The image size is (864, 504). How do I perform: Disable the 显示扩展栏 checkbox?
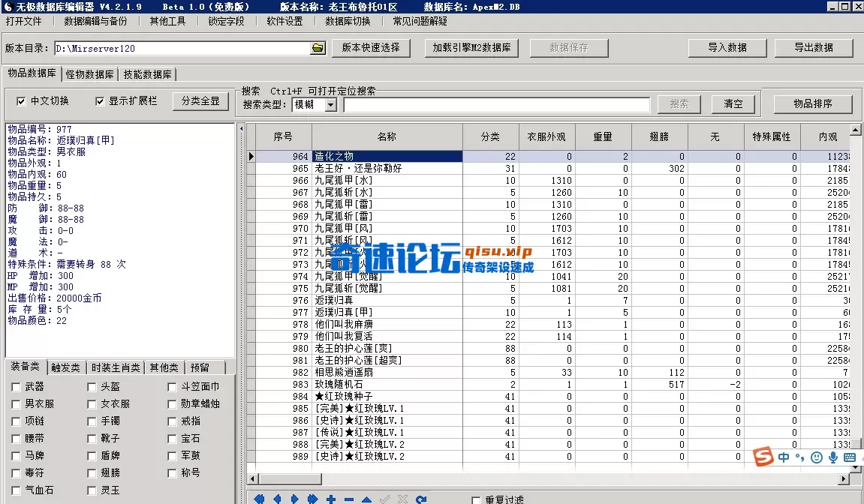101,101
